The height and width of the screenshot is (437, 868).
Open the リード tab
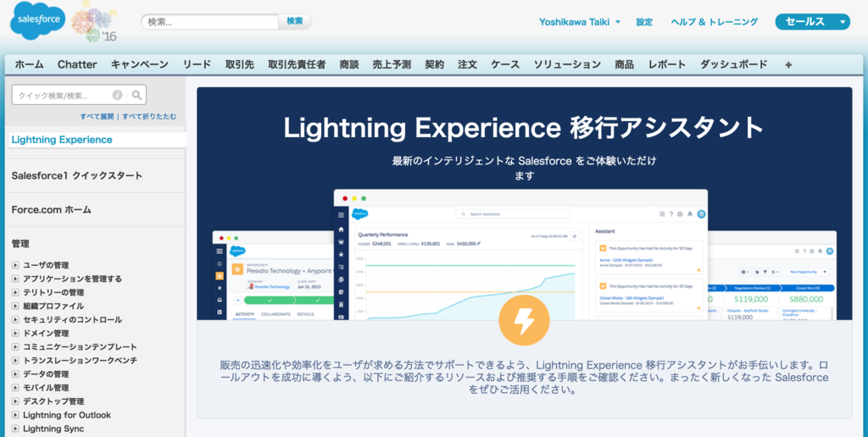[197, 64]
